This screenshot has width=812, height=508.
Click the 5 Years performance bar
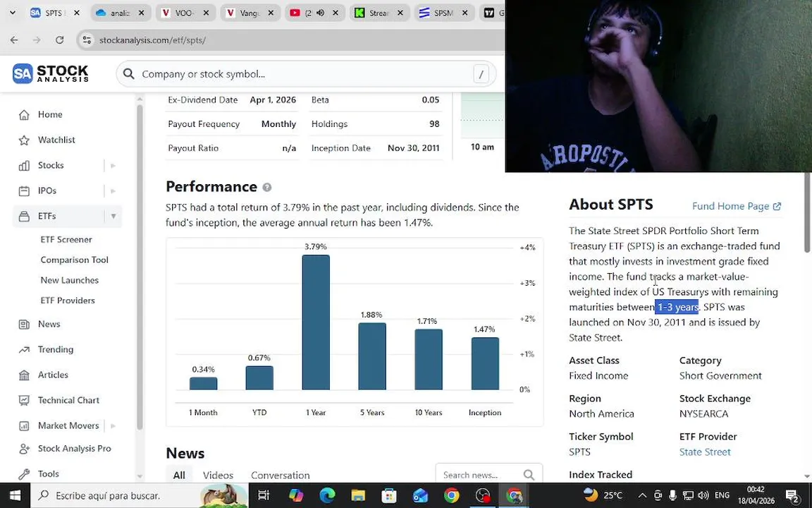[372, 356]
